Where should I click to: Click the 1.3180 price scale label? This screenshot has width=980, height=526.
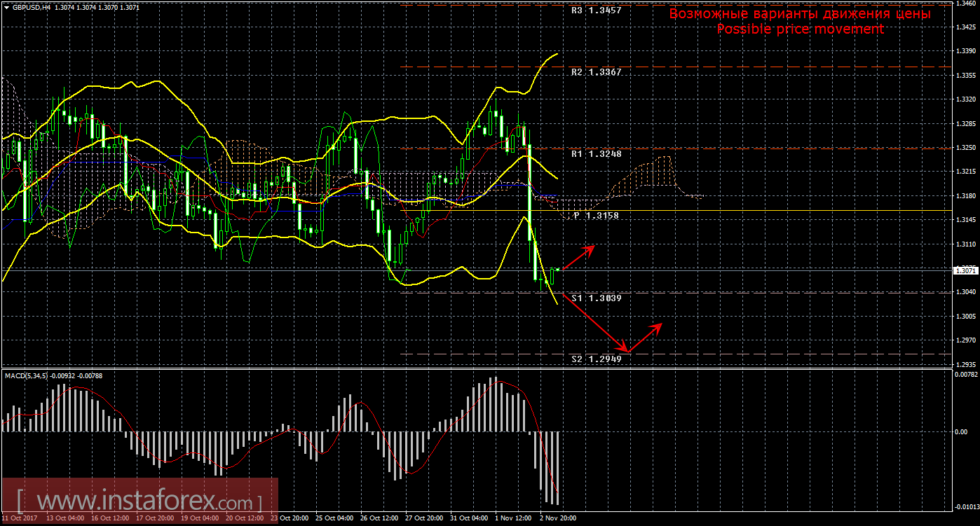[x=966, y=196]
